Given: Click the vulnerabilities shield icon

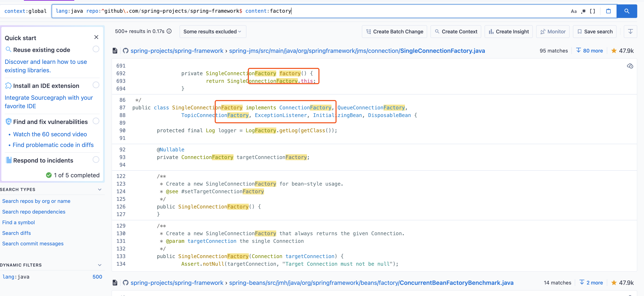Looking at the screenshot, I should (8, 122).
